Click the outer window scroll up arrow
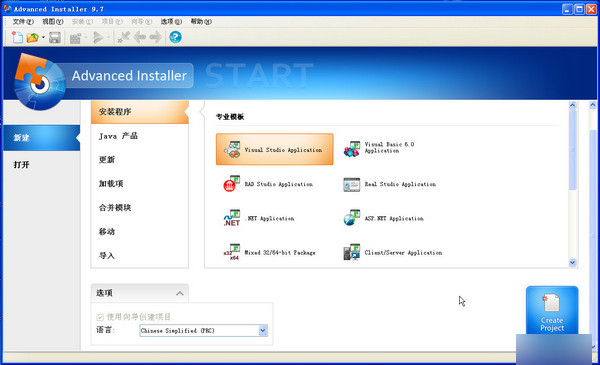 pyautogui.click(x=593, y=104)
